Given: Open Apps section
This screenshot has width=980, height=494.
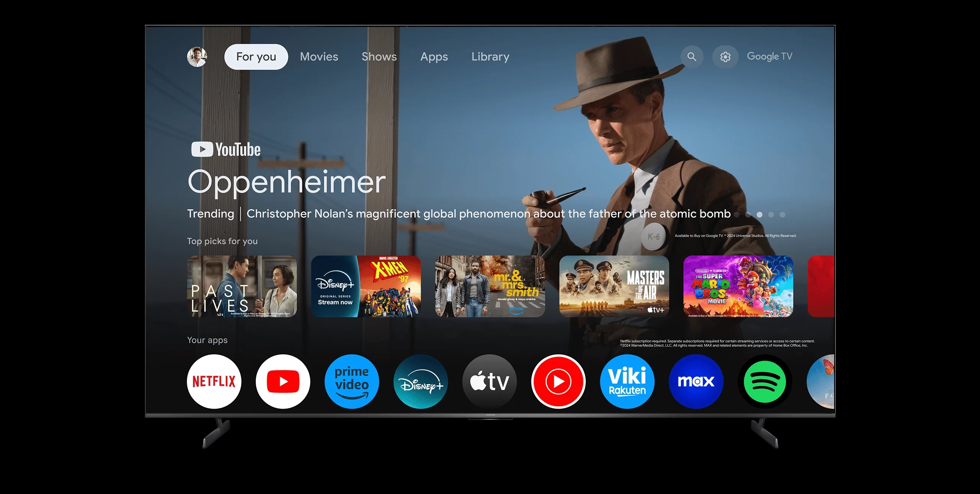Looking at the screenshot, I should [x=434, y=56].
